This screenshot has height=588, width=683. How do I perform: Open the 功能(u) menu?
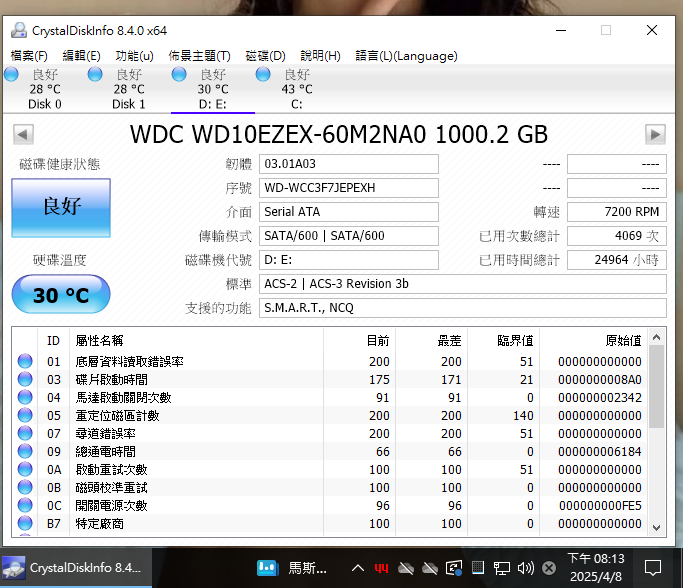(x=134, y=56)
